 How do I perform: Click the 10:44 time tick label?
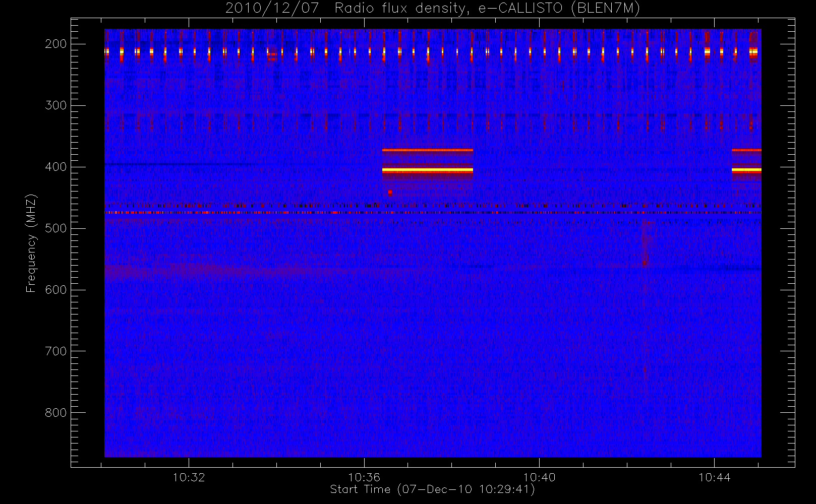tap(714, 477)
